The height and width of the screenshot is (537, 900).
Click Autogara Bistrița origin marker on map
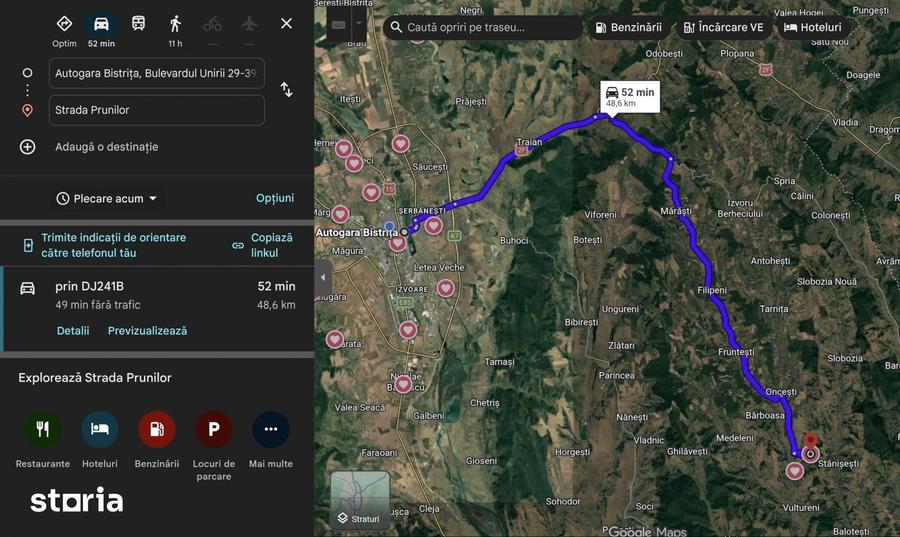pyautogui.click(x=405, y=232)
